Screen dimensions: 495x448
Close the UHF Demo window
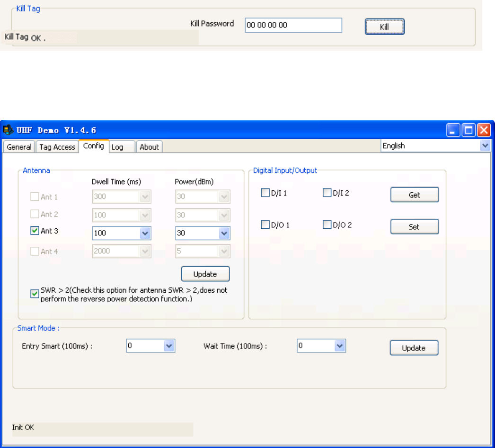click(x=484, y=130)
